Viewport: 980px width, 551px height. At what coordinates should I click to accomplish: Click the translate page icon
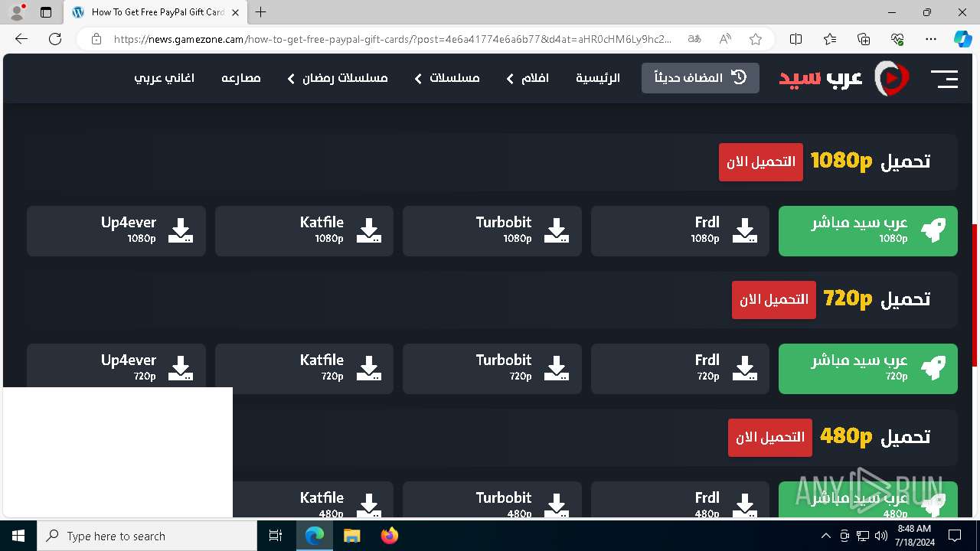pos(694,39)
